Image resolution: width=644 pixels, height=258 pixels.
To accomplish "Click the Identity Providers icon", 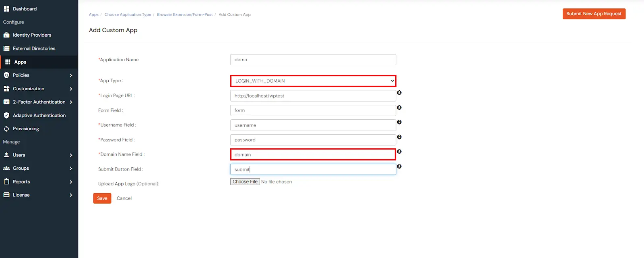I will click(x=6, y=35).
